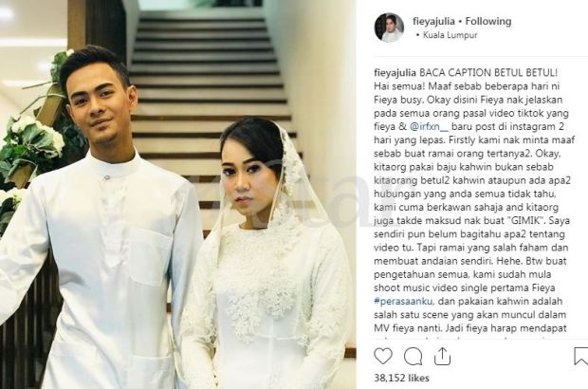Image resolution: width=588 pixels, height=389 pixels.
Task: Click the fieyajulia username in the header
Action: coord(433,22)
